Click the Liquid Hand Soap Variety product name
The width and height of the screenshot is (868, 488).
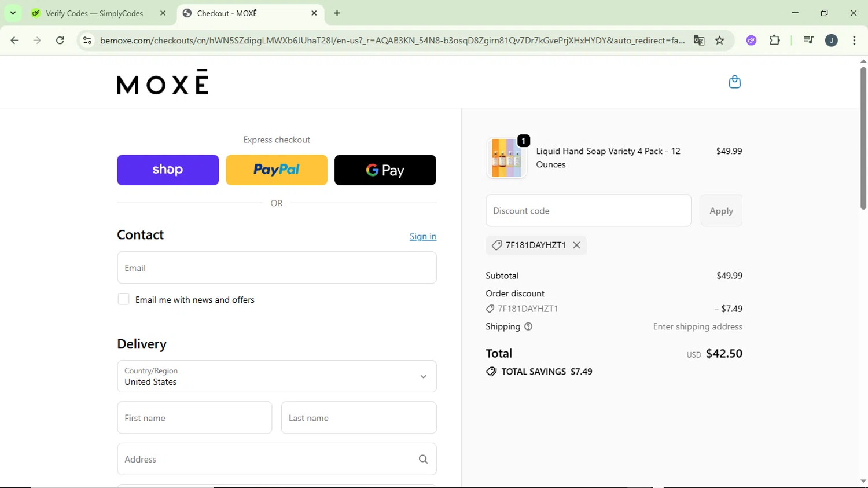point(608,157)
